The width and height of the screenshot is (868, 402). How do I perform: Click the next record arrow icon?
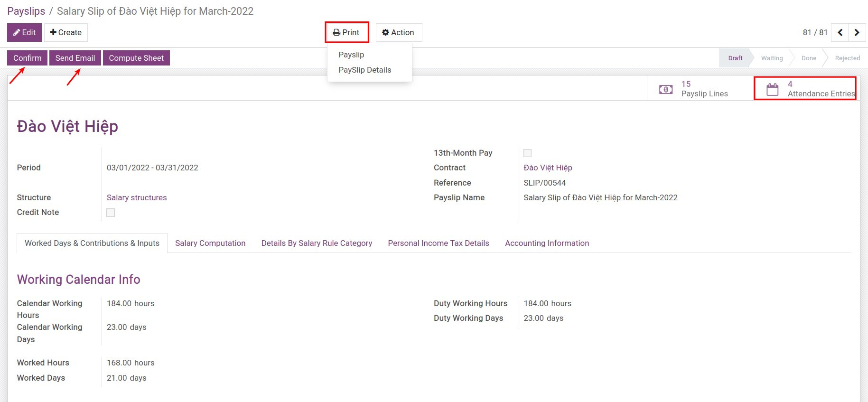[x=857, y=32]
